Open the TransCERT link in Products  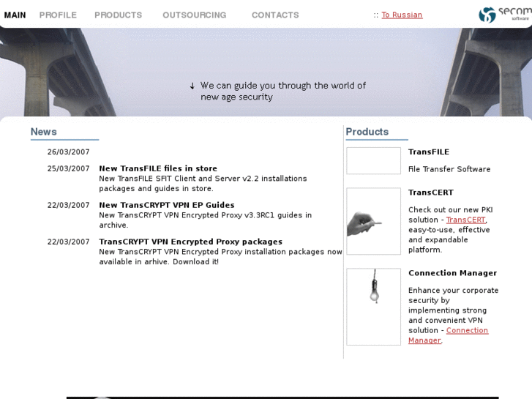tap(465, 220)
